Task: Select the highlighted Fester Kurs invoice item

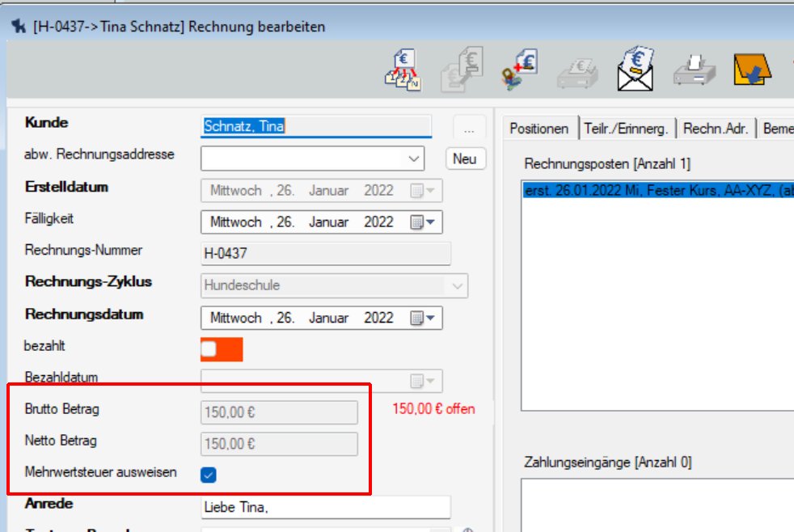Action: [x=657, y=190]
